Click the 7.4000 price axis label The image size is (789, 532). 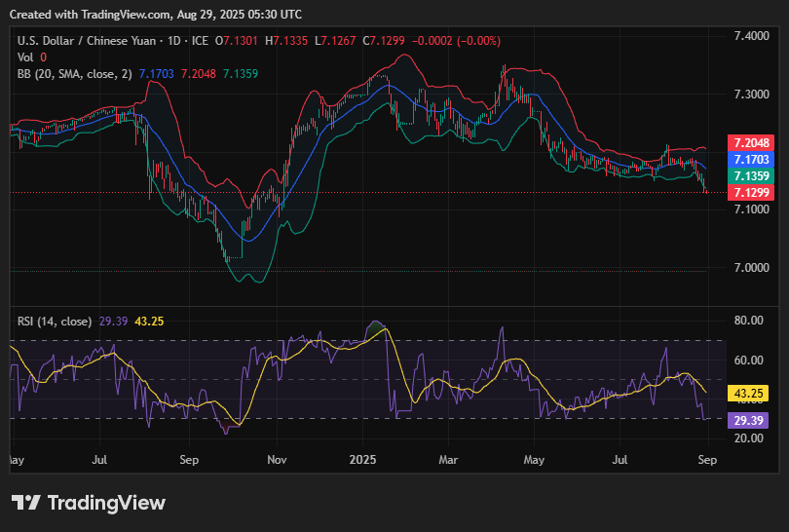point(751,36)
